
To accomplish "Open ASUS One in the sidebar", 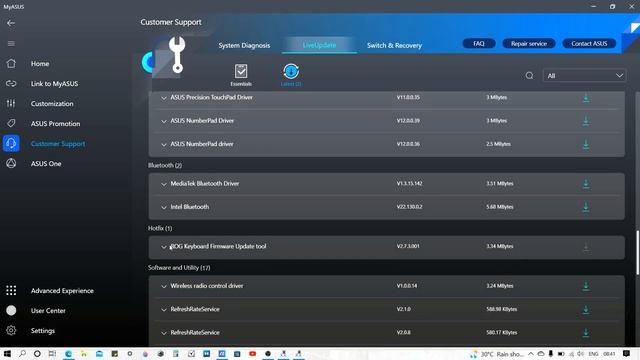I will pos(46,164).
